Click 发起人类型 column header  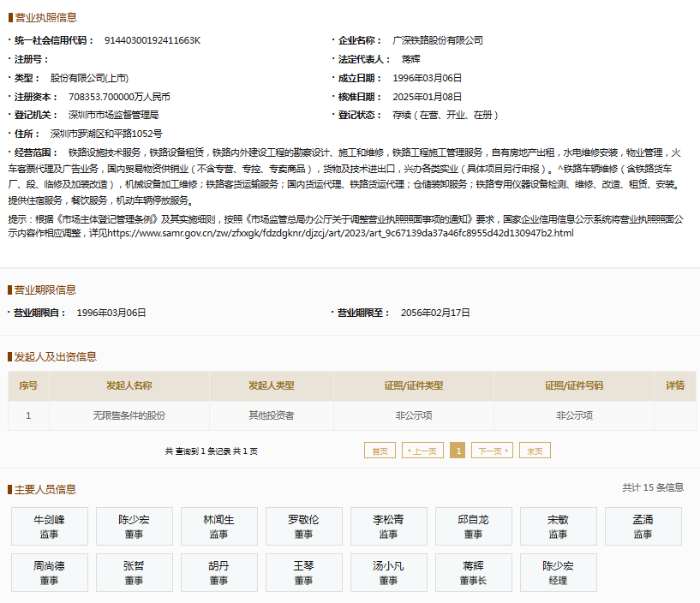click(x=272, y=385)
